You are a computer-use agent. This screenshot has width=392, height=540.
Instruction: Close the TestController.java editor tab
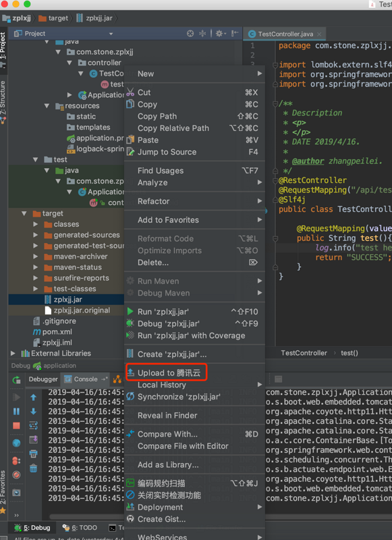click(319, 34)
